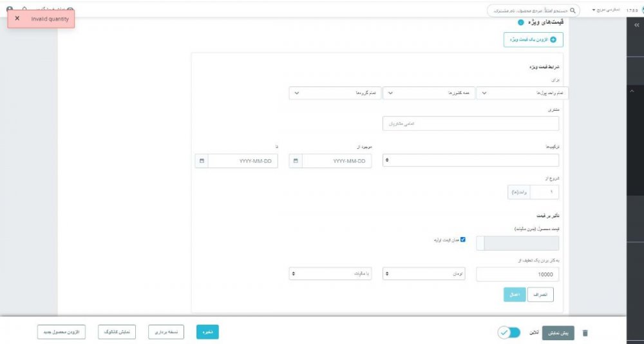Image resolution: width=644 pixels, height=344 pixels.
Task: Click the discount amount field showing 10000
Action: [x=517, y=274]
